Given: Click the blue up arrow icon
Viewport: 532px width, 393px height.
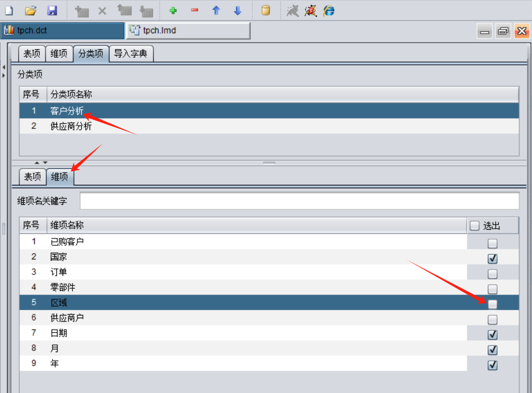Looking at the screenshot, I should click(216, 11).
